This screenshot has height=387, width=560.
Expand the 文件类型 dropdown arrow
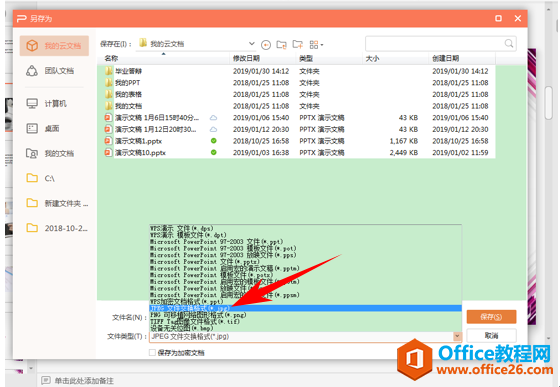pos(457,336)
